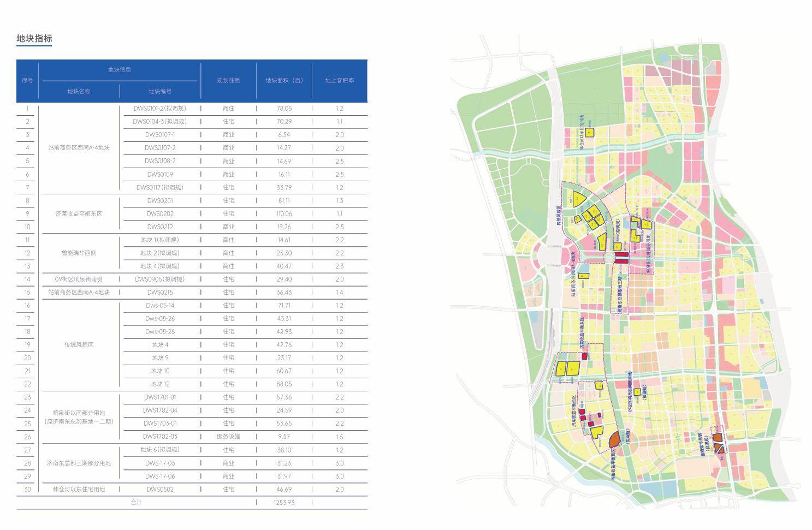Click serial number 30
812x530 pixels.
point(27,489)
